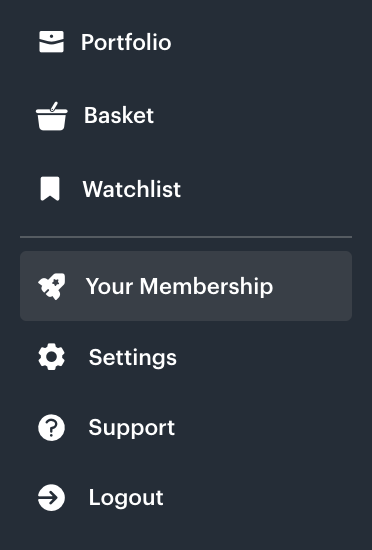Select the Support text label
Screen dimensions: 372x550
point(131,428)
